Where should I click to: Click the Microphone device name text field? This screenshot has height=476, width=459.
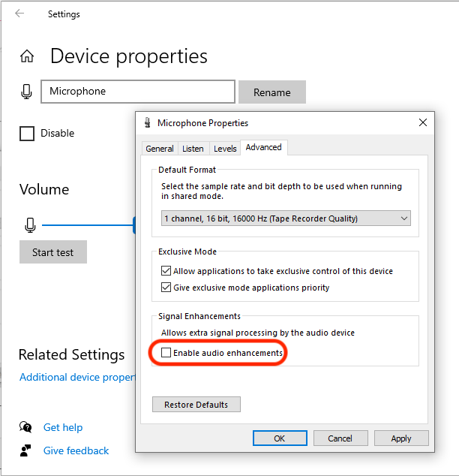click(138, 92)
